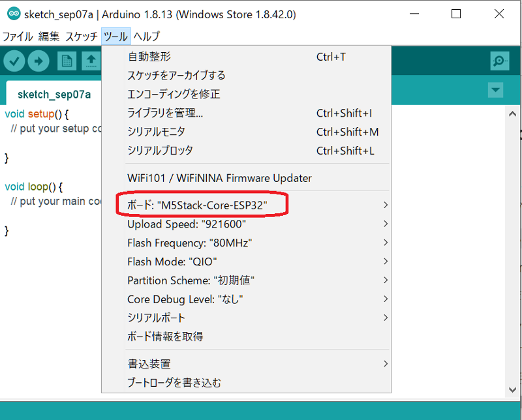Click the void loop() code line
Viewport: 522px width, 420px height.
point(34,187)
